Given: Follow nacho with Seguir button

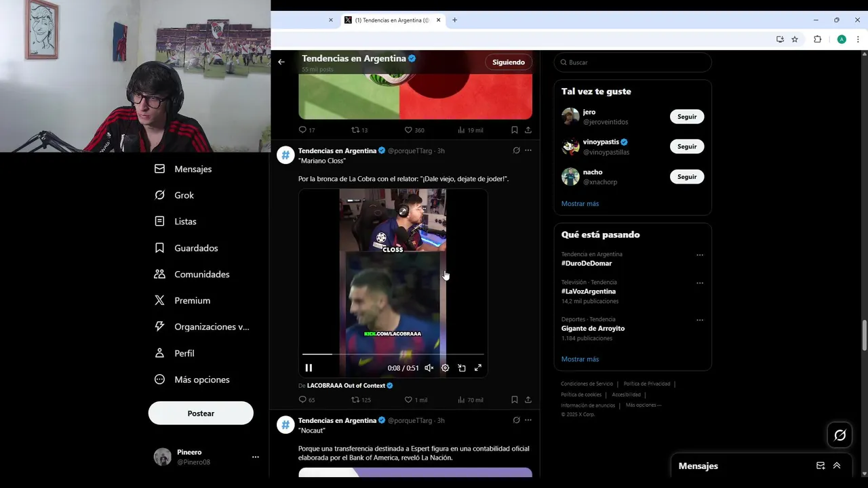Looking at the screenshot, I should (x=687, y=176).
